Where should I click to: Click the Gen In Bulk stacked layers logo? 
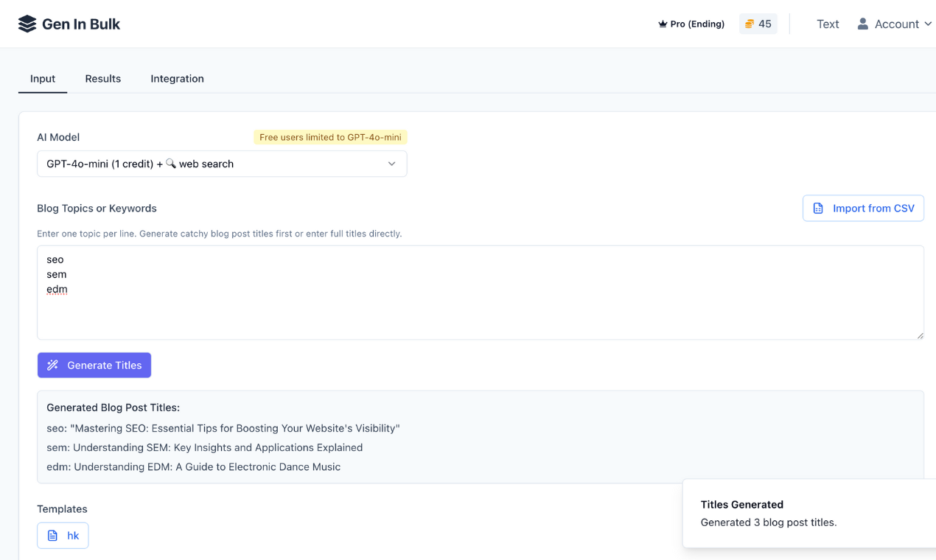(27, 24)
